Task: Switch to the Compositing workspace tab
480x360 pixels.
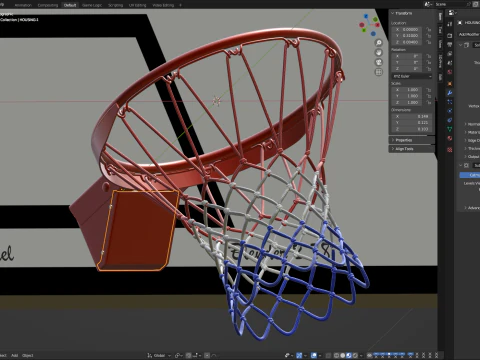Action: [x=48, y=5]
